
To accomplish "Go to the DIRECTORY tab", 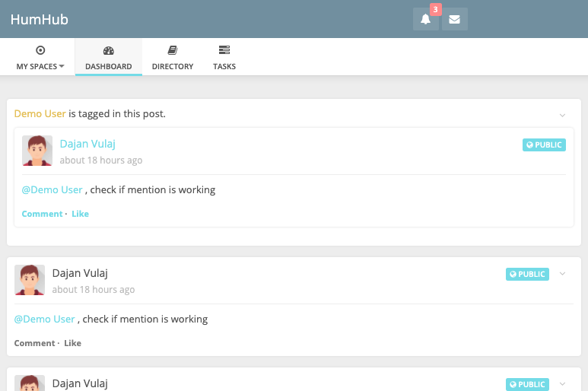I will [173, 57].
